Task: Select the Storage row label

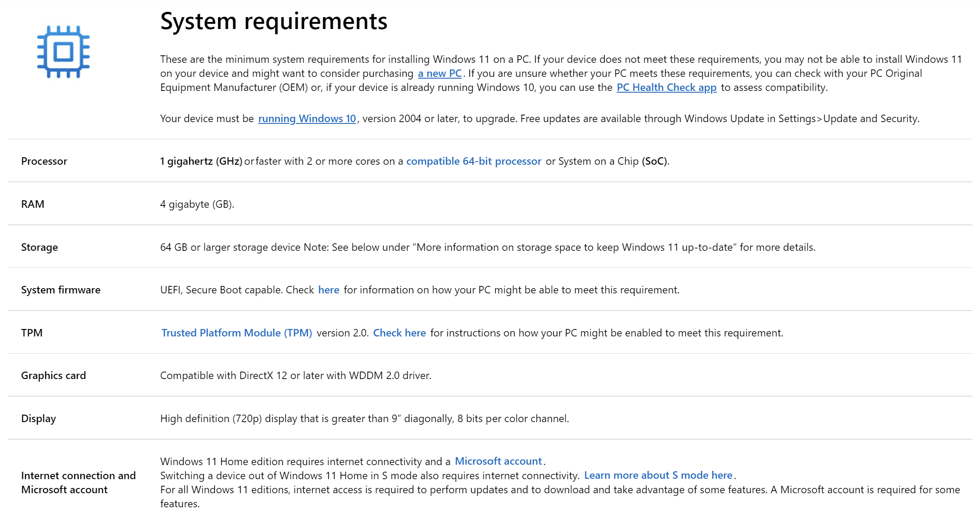Action: (40, 247)
